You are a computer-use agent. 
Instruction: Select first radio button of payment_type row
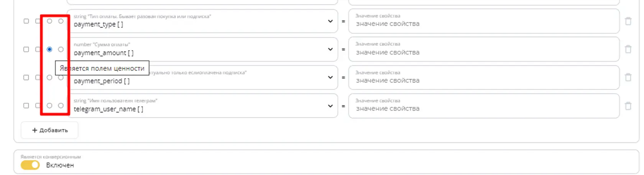[x=49, y=21]
